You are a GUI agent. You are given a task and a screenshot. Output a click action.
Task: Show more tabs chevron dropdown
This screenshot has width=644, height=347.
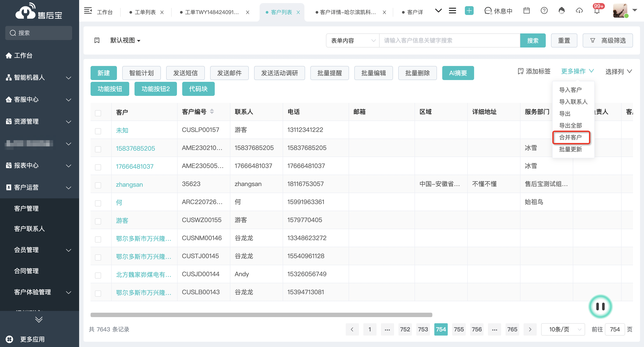pyautogui.click(x=438, y=11)
